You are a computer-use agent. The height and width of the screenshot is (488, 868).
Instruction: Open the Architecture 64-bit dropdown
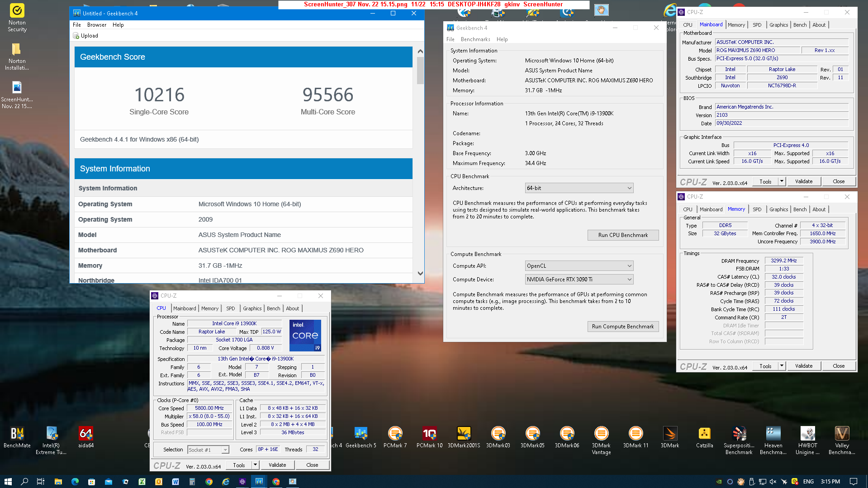click(579, 188)
